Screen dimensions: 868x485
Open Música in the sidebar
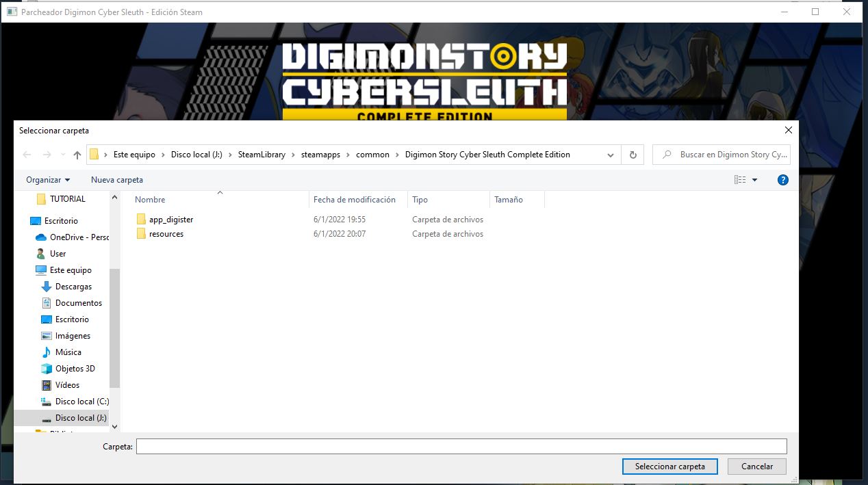(x=68, y=352)
